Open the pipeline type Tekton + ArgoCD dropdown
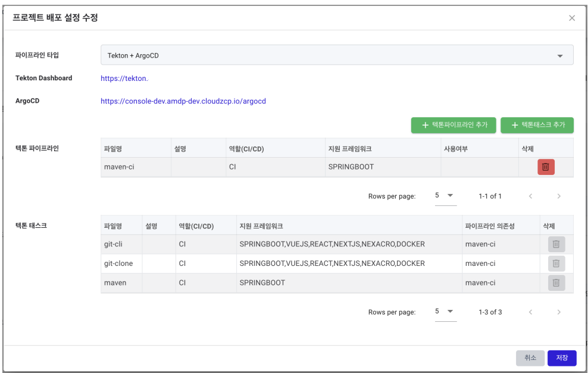The height and width of the screenshot is (373, 588). [x=337, y=55]
